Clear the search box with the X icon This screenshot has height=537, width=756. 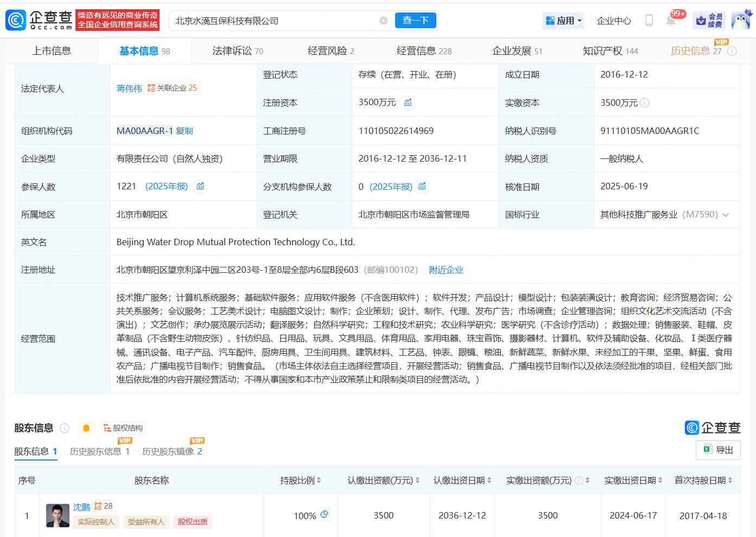click(x=384, y=21)
